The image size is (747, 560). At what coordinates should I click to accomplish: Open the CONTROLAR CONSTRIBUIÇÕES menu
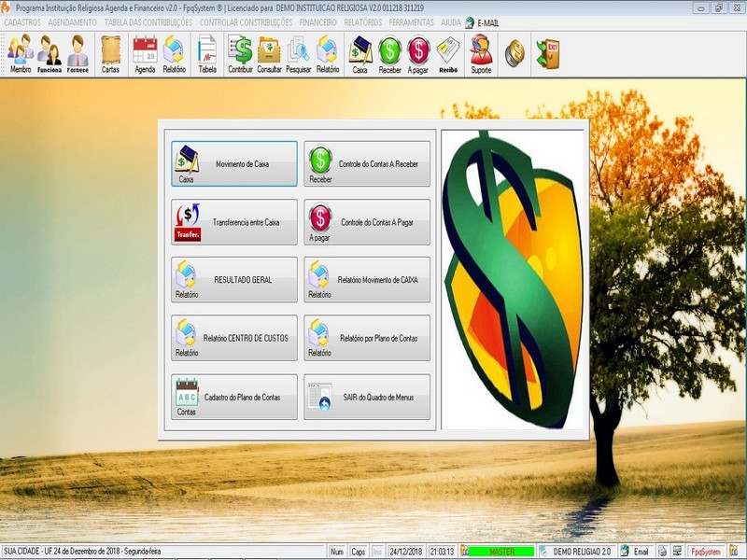[246, 22]
